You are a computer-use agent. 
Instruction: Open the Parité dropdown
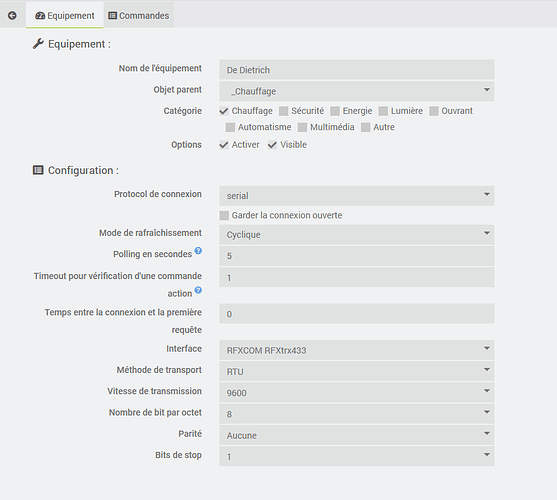[x=357, y=435]
